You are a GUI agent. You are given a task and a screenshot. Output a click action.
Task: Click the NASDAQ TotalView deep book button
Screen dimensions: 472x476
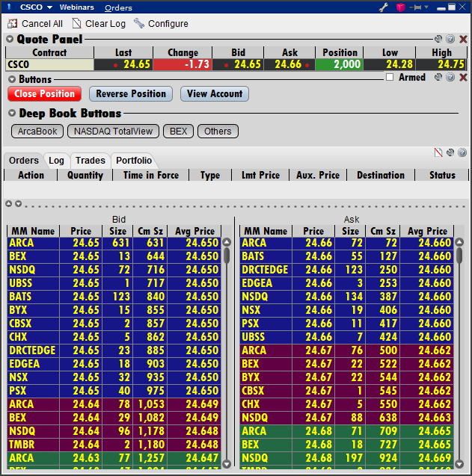coord(113,132)
